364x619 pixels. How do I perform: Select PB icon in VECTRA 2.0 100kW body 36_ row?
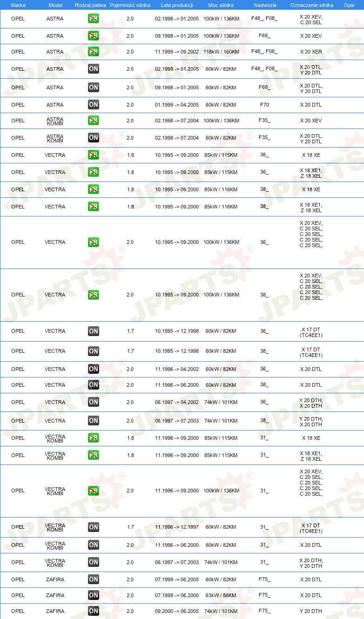click(94, 242)
